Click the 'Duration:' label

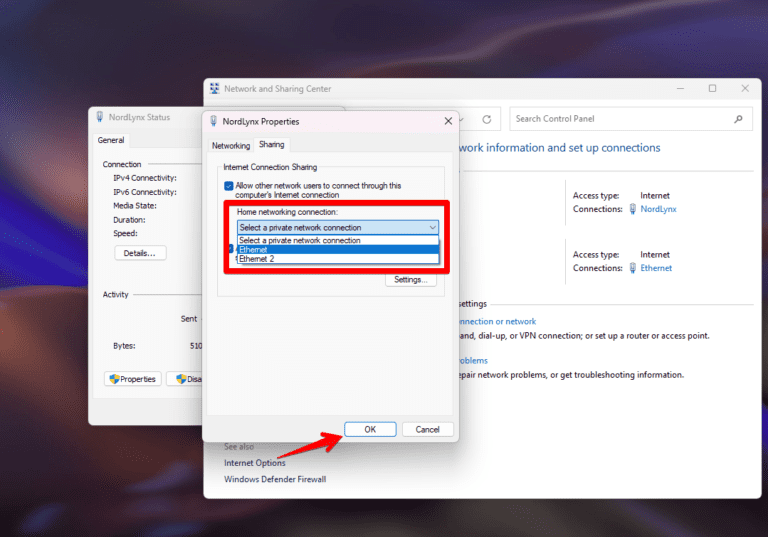[129, 220]
